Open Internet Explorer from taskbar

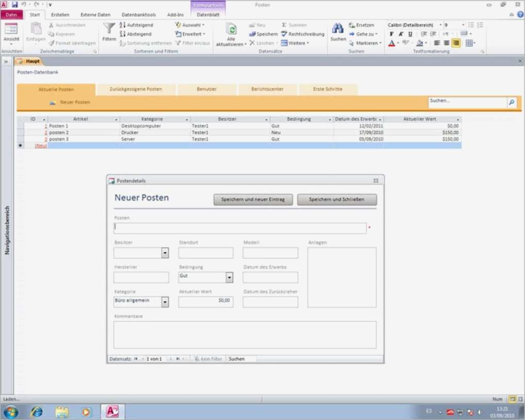pyautogui.click(x=36, y=412)
